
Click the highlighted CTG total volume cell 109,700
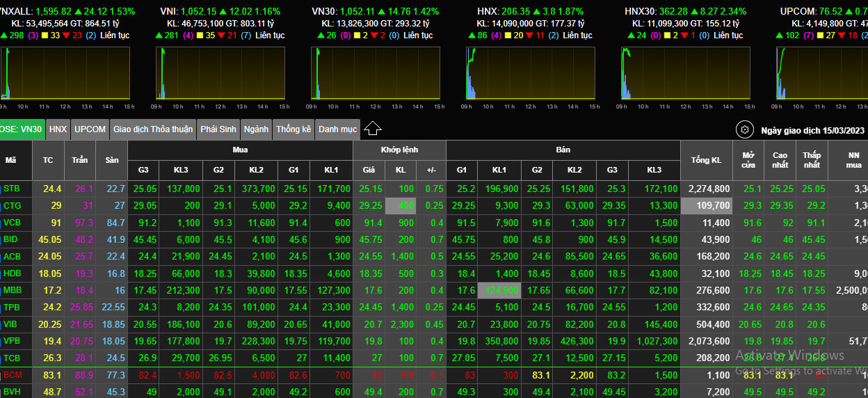(x=706, y=206)
